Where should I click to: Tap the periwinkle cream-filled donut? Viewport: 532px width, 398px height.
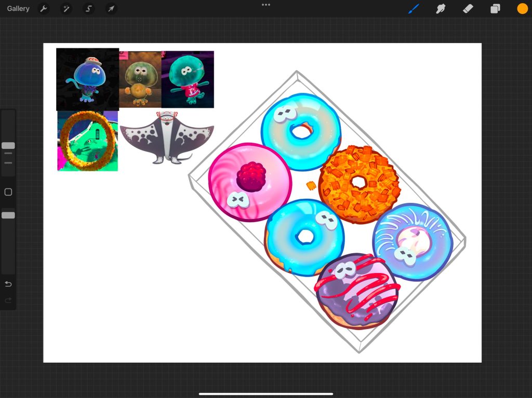[413, 242]
